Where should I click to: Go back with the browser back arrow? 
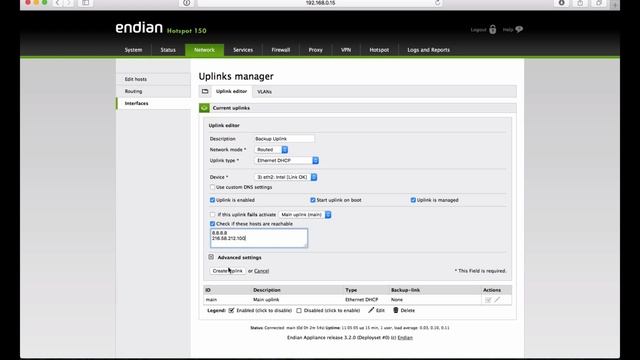tap(58, 3)
